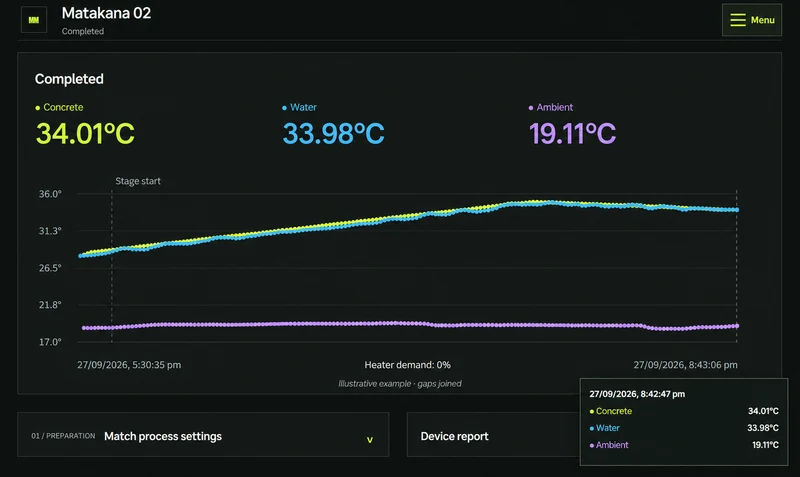The height and width of the screenshot is (477, 800).
Task: Click the 21.8° axis label
Action: (50, 305)
